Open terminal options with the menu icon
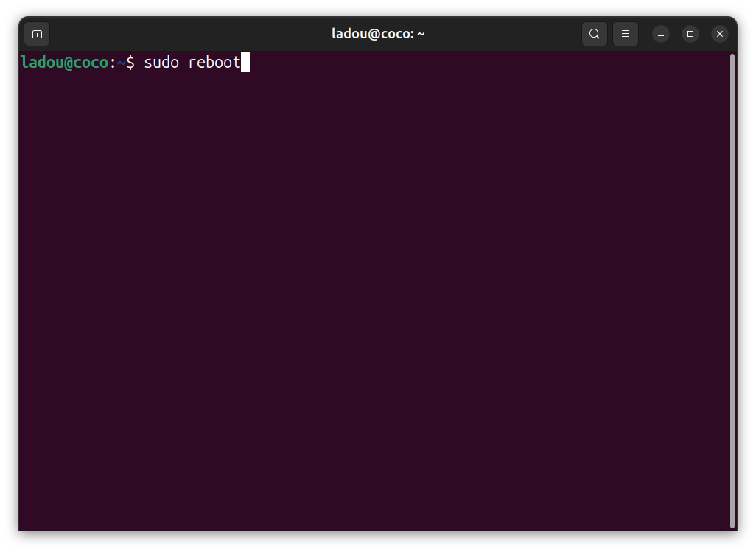The image size is (756, 552). pyautogui.click(x=625, y=34)
